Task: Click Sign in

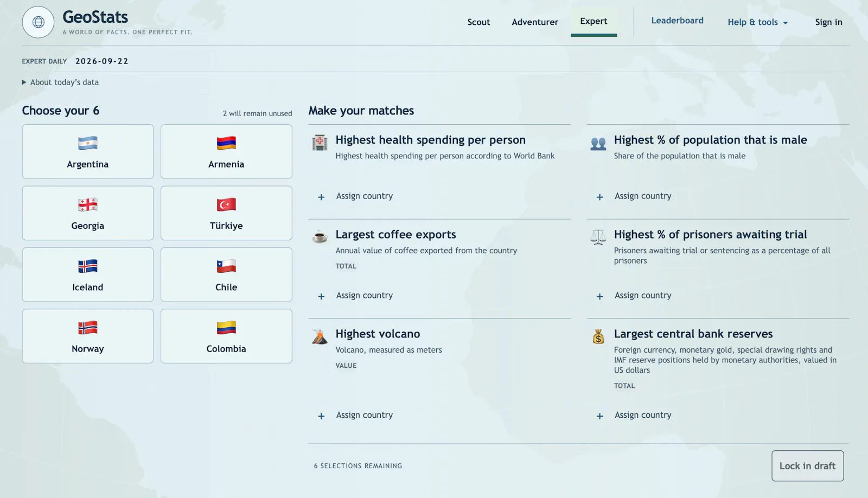Action: pos(828,22)
